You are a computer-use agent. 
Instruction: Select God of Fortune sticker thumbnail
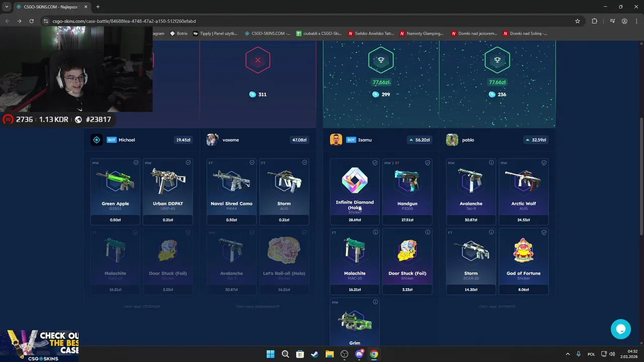click(x=523, y=250)
